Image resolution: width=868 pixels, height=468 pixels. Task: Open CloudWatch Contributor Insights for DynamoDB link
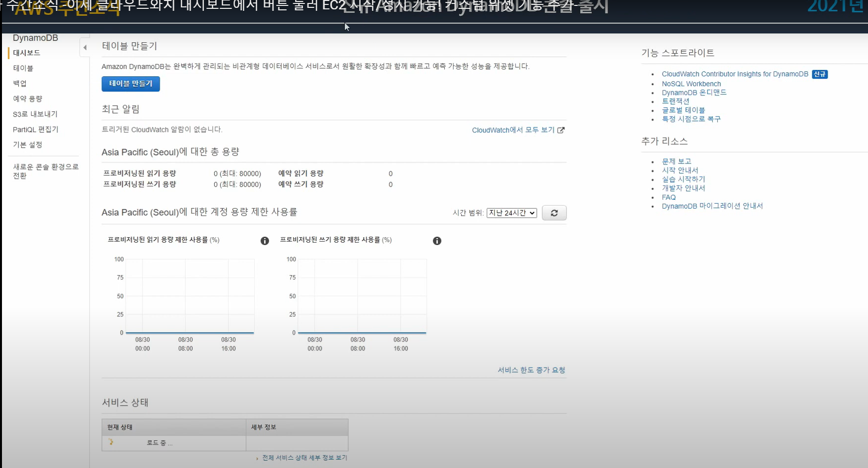pyautogui.click(x=735, y=74)
